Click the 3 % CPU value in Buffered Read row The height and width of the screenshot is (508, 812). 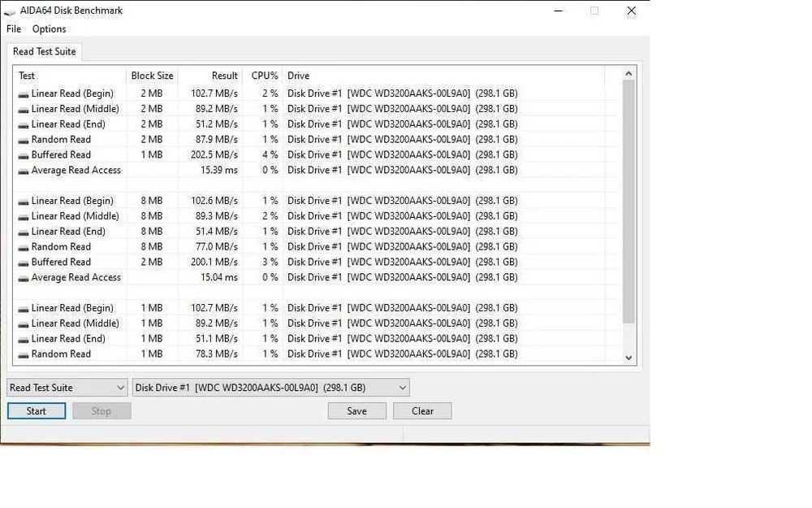click(x=270, y=262)
